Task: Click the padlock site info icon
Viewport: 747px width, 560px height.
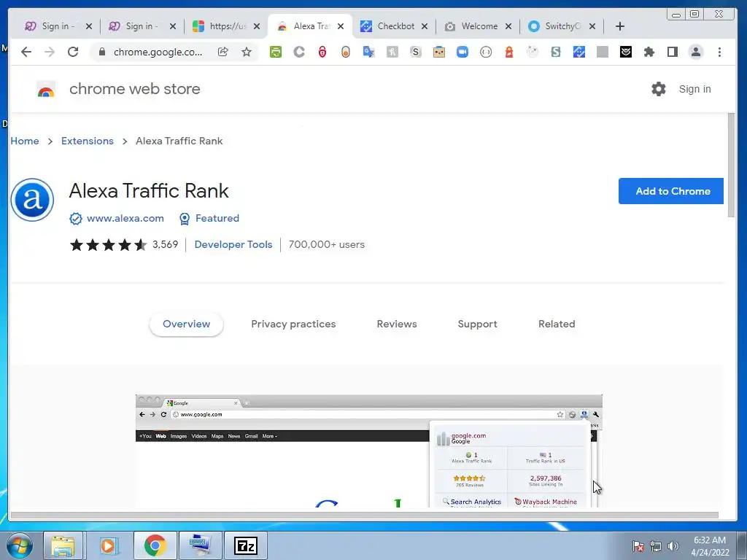Action: pyautogui.click(x=102, y=52)
